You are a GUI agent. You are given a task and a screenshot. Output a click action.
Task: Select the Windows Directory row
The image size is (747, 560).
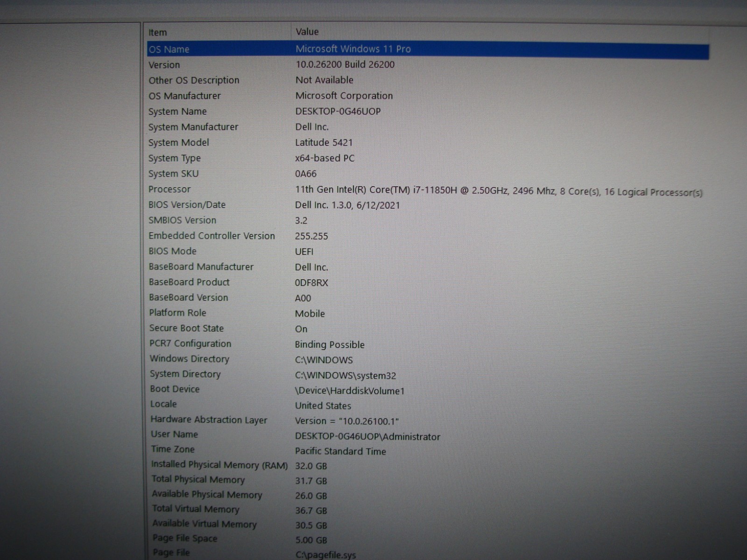point(190,359)
